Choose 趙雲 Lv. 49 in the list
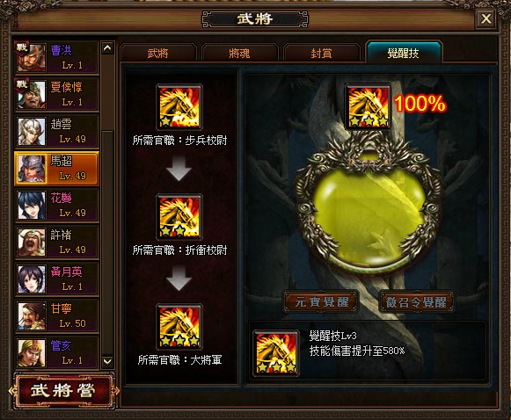511x420 pixels. (56, 131)
